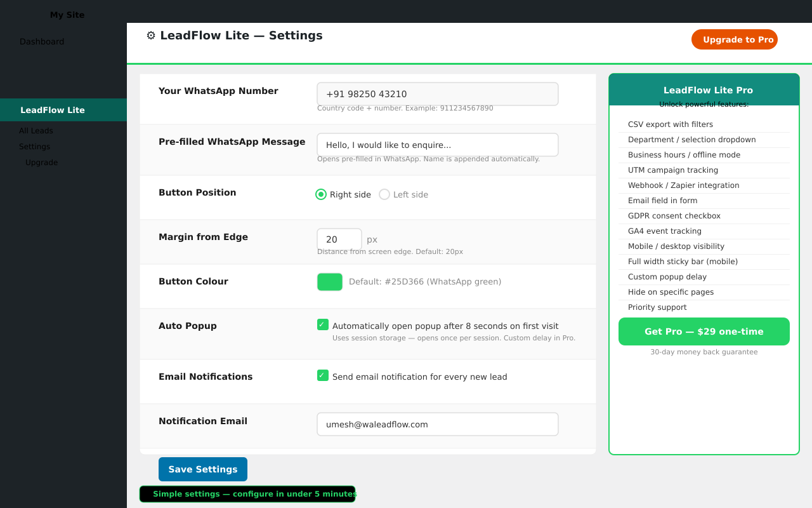The width and height of the screenshot is (812, 508).
Task: Select the Right side radio button
Action: 321,194
